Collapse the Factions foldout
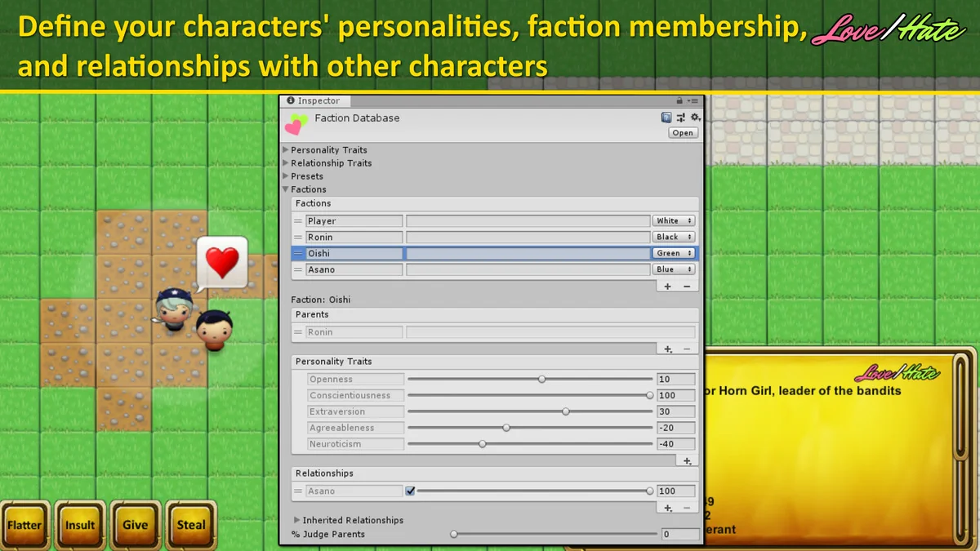The height and width of the screenshot is (551, 980). tap(286, 189)
